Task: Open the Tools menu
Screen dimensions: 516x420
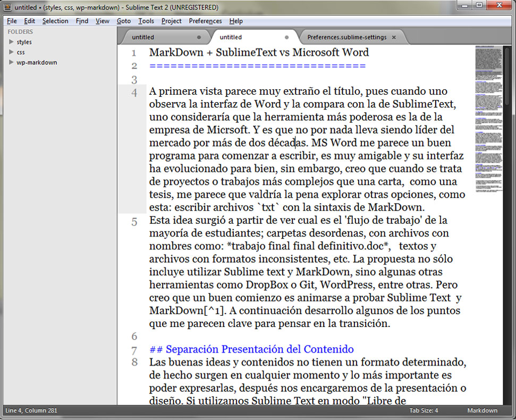Action: 146,21
